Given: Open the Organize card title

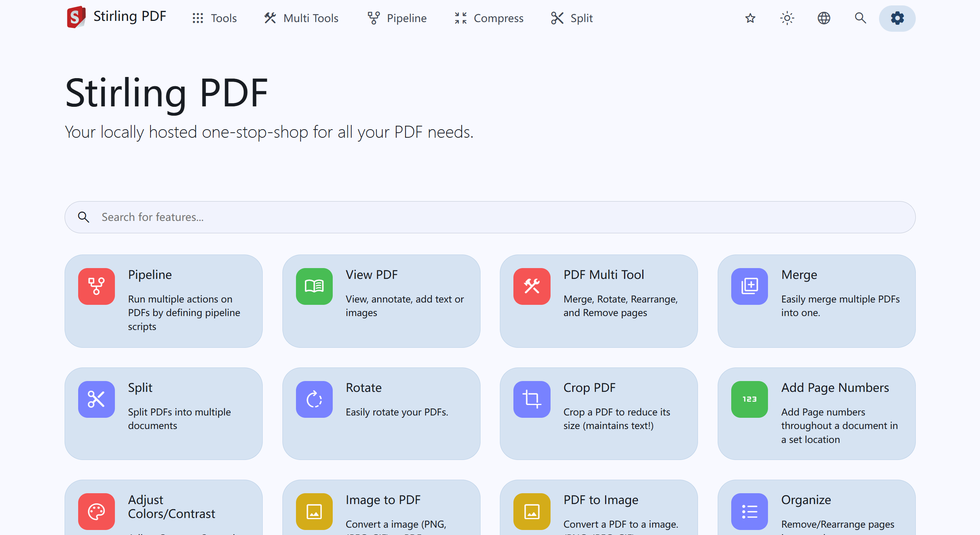Looking at the screenshot, I should 806,500.
